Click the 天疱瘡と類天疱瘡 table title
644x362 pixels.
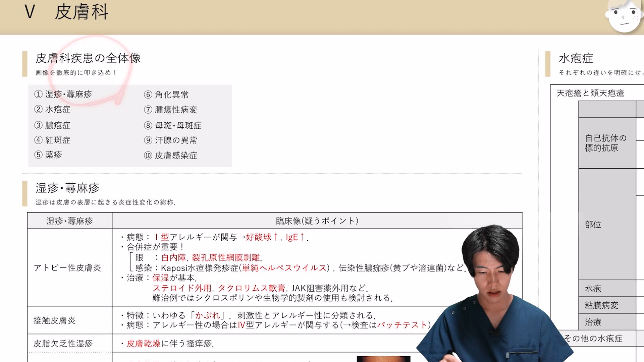point(590,93)
